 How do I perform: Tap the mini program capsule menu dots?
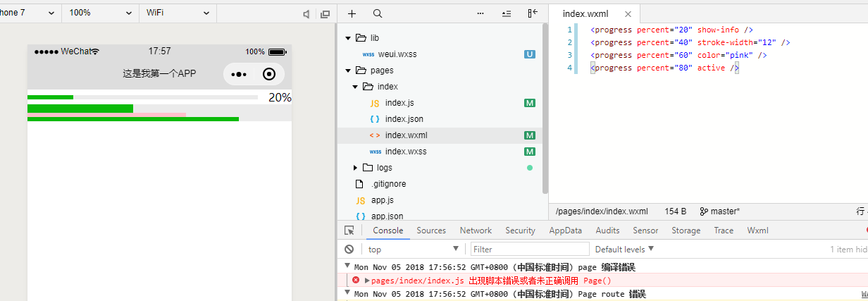pos(239,74)
